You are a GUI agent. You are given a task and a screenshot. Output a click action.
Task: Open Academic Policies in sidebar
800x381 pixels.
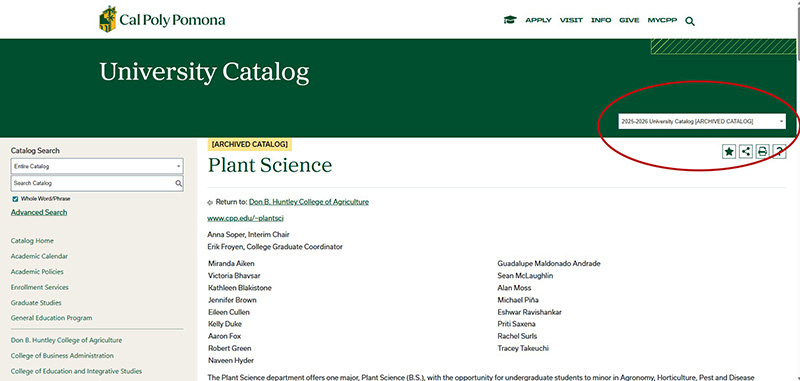point(37,272)
